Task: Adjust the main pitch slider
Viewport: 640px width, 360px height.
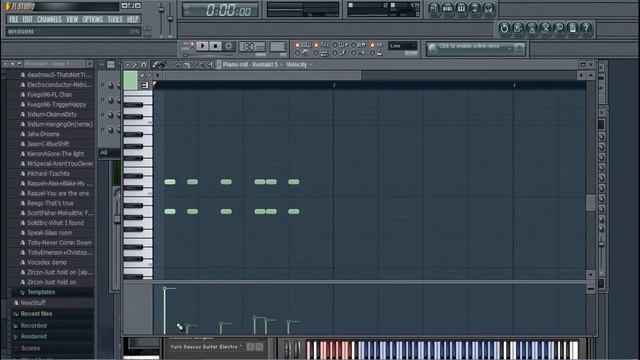Action: pyautogui.click(x=170, y=18)
